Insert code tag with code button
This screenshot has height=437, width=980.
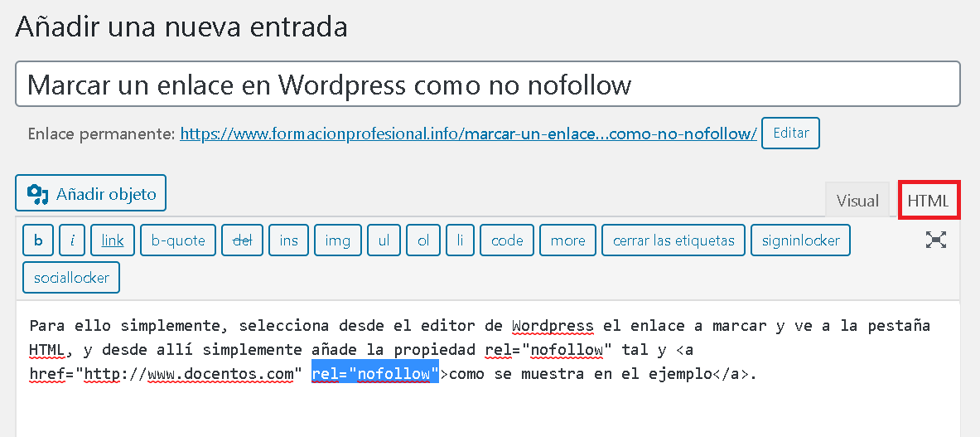click(507, 240)
